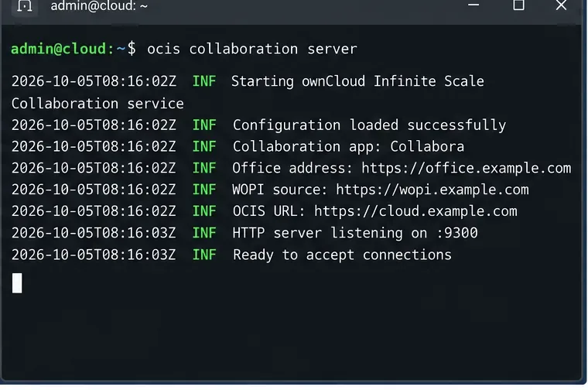This screenshot has height=390, width=588.
Task: Click the window title 'admin@cloud: ~'
Action: 99,5
